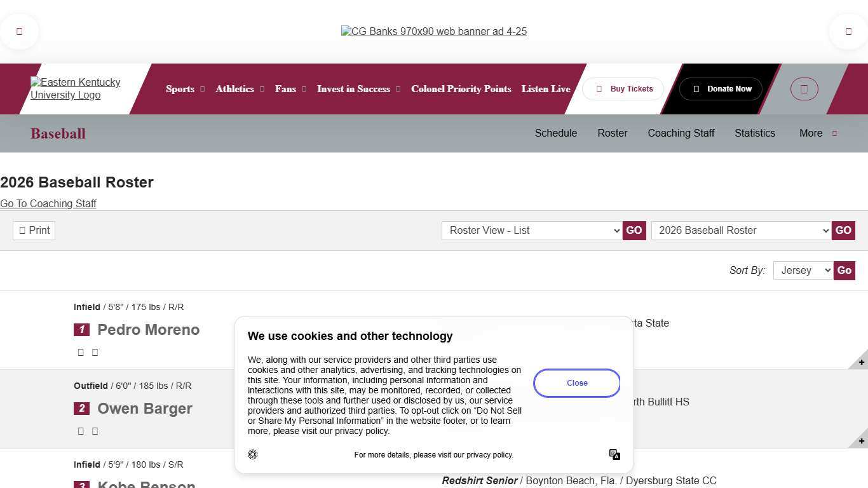The width and height of the screenshot is (868, 488).
Task: Click the Buy Tickets button
Action: click(623, 89)
